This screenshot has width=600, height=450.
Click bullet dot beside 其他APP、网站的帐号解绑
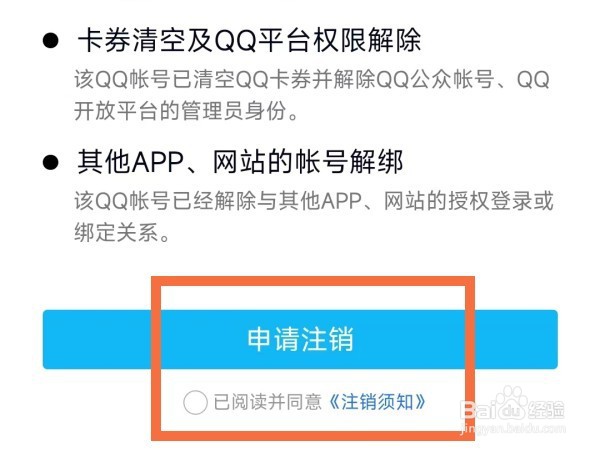tap(51, 162)
